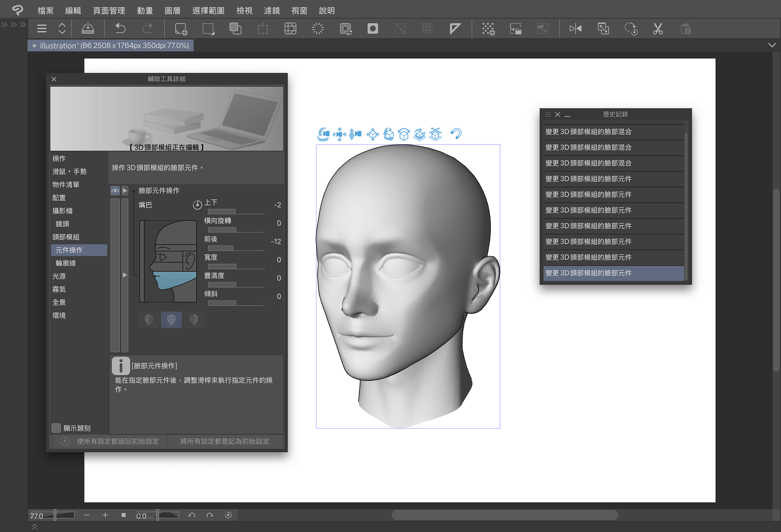Screen dimensions: 781x532
Task: Open the 濾鏡 menu
Action: [272, 11]
